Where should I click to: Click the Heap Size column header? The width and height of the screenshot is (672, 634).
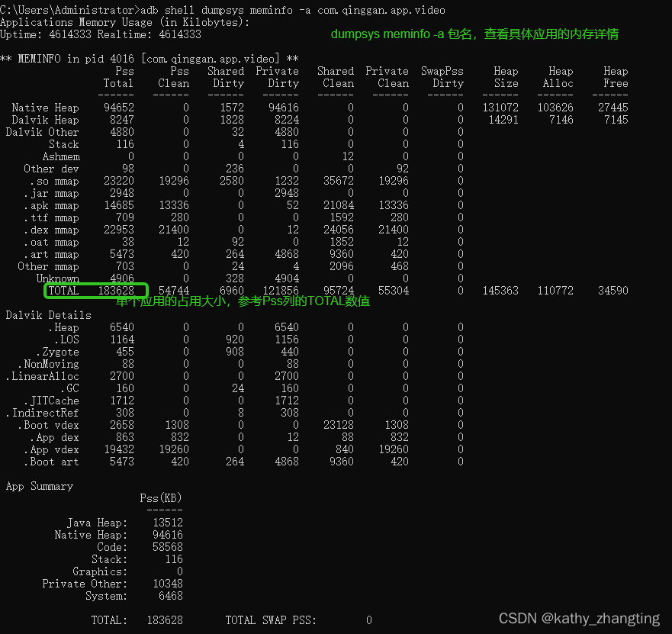pyautogui.click(x=506, y=77)
